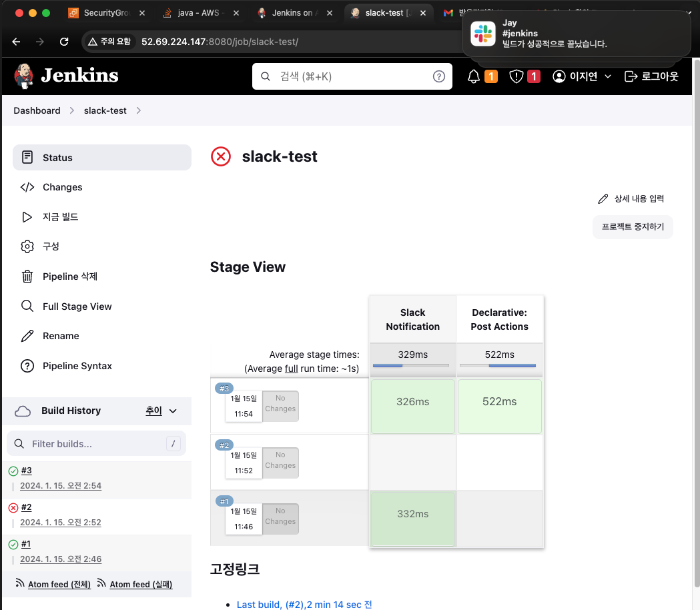This screenshot has width=700, height=610.
Task: Select Pipeline 삭제 in sidebar
Action: pos(102,276)
